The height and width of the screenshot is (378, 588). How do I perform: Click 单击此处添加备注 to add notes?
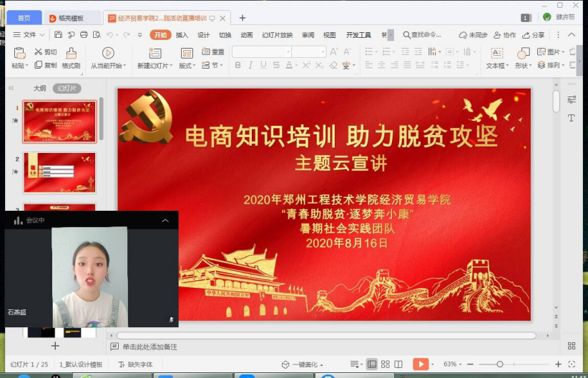coord(150,347)
